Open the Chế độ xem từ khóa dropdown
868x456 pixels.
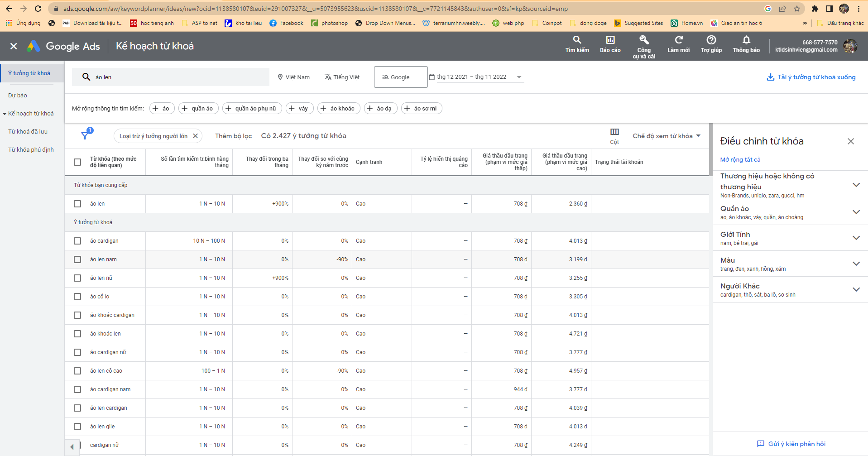coord(667,136)
